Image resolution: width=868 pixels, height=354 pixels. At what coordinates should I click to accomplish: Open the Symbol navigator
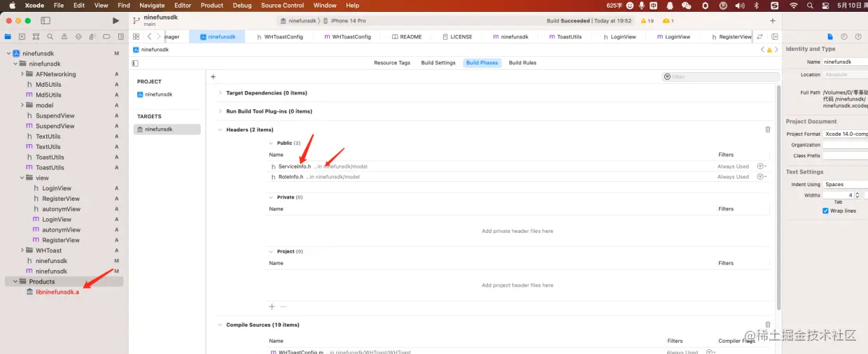coord(36,36)
